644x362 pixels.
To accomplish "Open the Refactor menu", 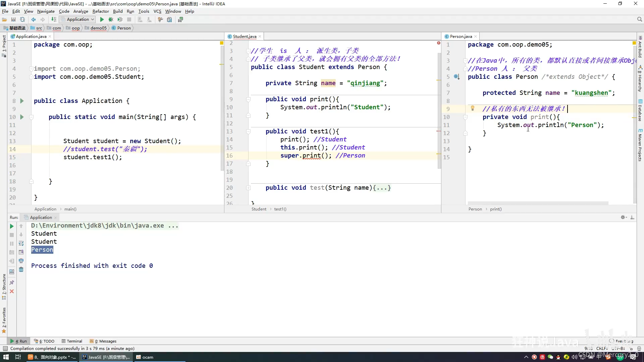I will [x=101, y=11].
